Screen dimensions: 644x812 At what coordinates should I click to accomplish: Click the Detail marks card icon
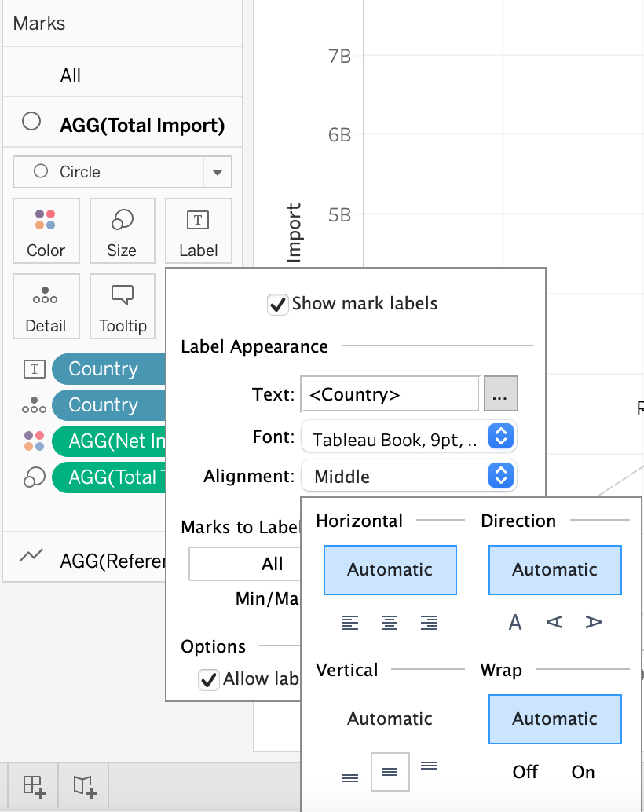pyautogui.click(x=46, y=305)
